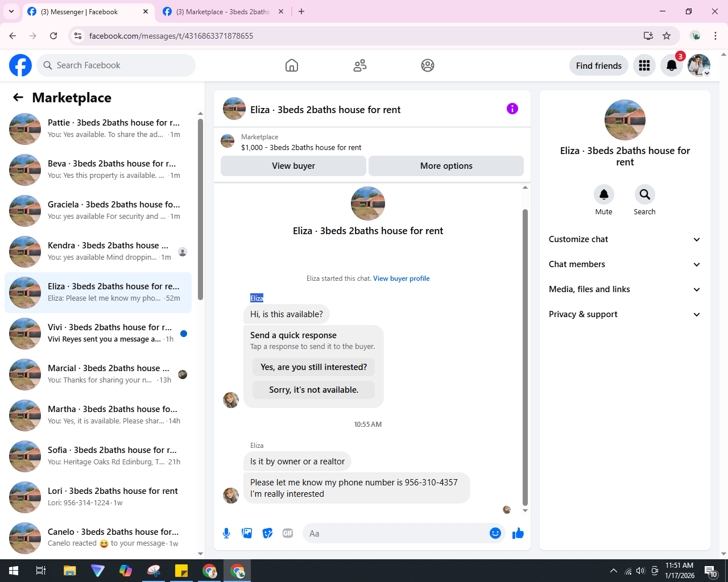Open Kendra's conversation

pos(98,251)
